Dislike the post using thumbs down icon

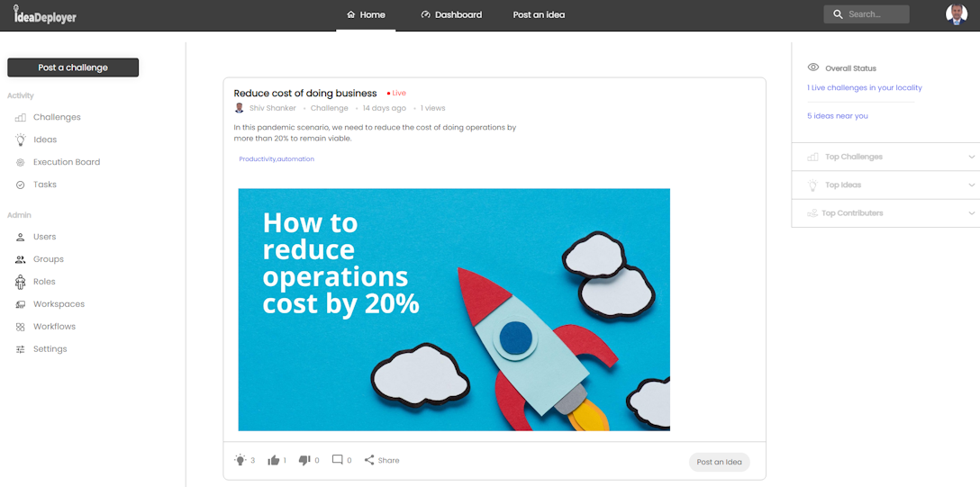point(304,460)
